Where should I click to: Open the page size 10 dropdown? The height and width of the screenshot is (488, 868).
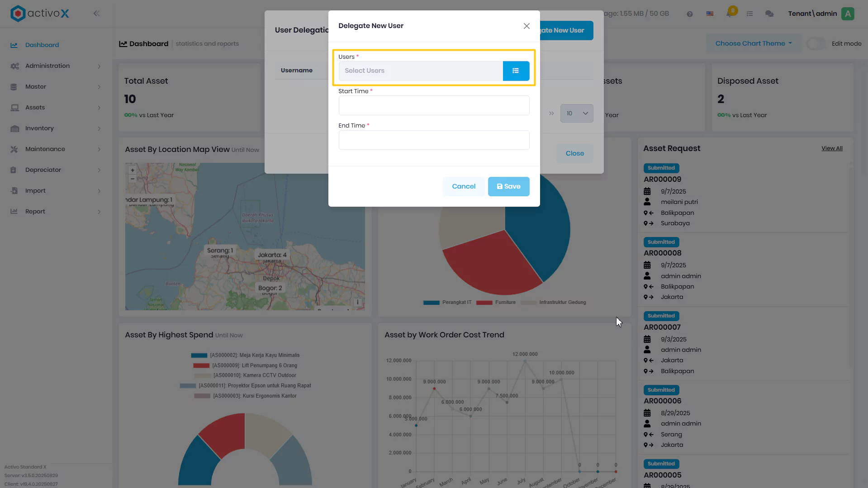(x=577, y=114)
